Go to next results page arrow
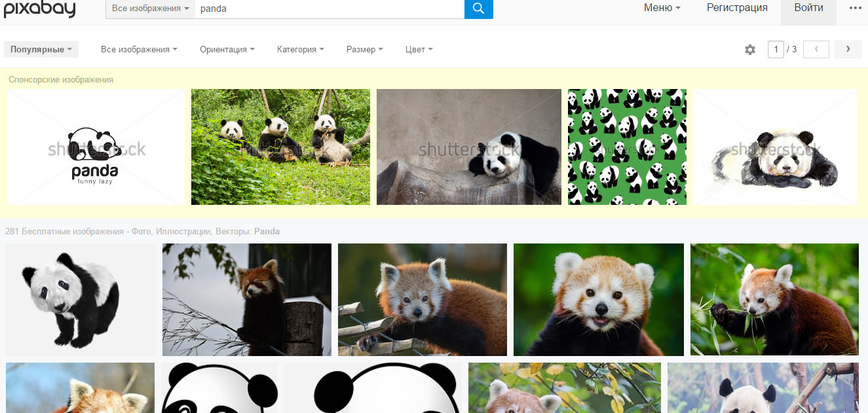This screenshot has width=868, height=413. coord(848,49)
